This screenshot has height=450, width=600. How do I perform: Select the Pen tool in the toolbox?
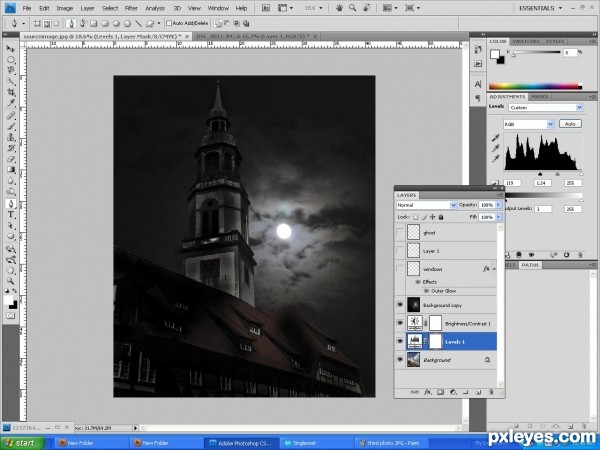(x=10, y=204)
